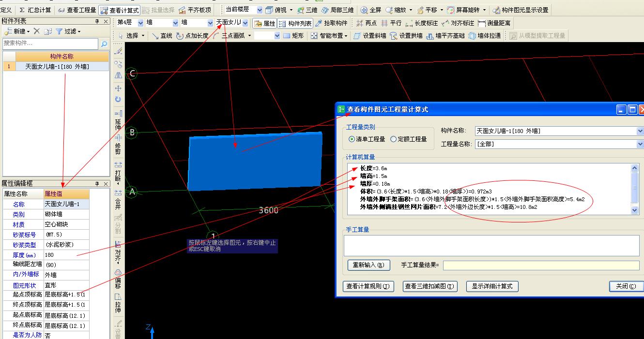
Task: Click the search magnifier in 构件列表
Action: (104, 44)
